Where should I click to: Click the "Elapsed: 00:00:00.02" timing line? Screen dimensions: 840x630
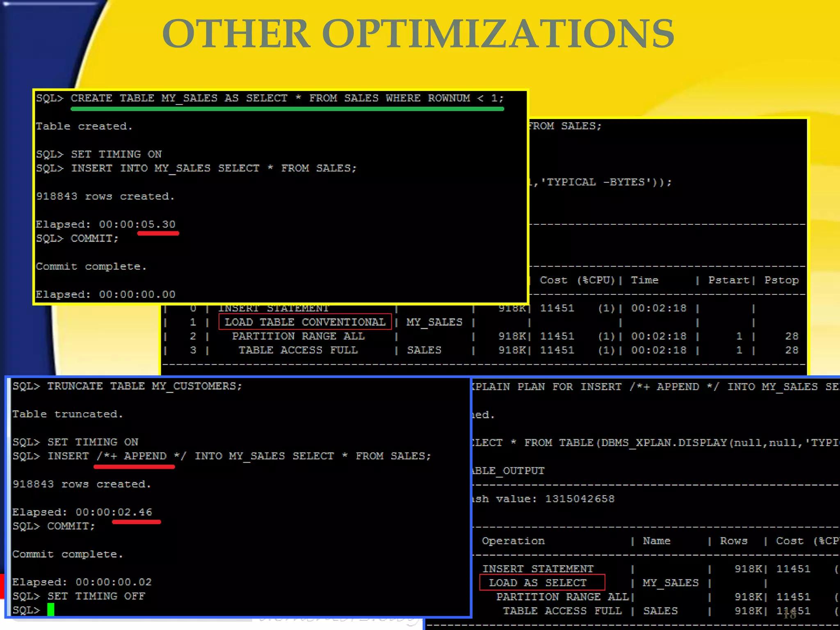click(x=82, y=582)
